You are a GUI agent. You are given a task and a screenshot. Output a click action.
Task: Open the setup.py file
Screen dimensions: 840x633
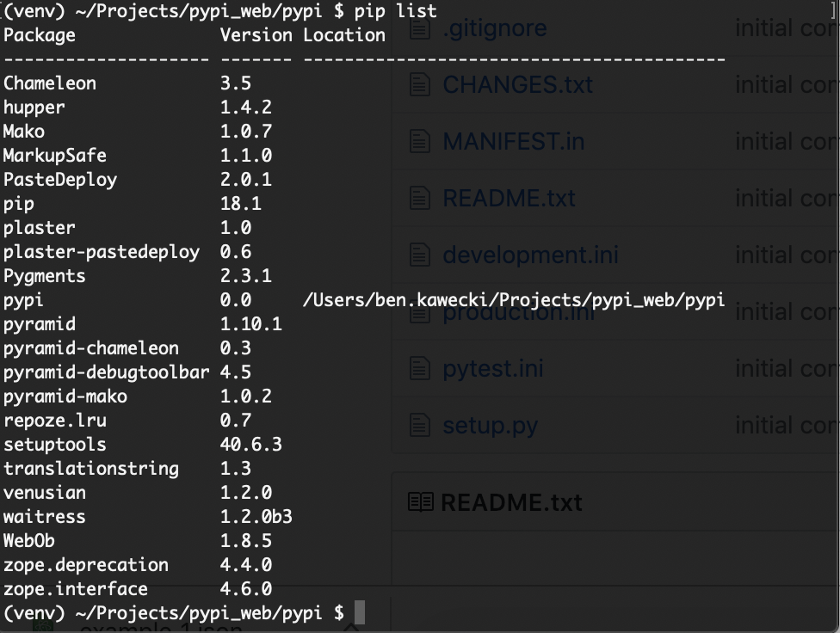[x=491, y=424]
